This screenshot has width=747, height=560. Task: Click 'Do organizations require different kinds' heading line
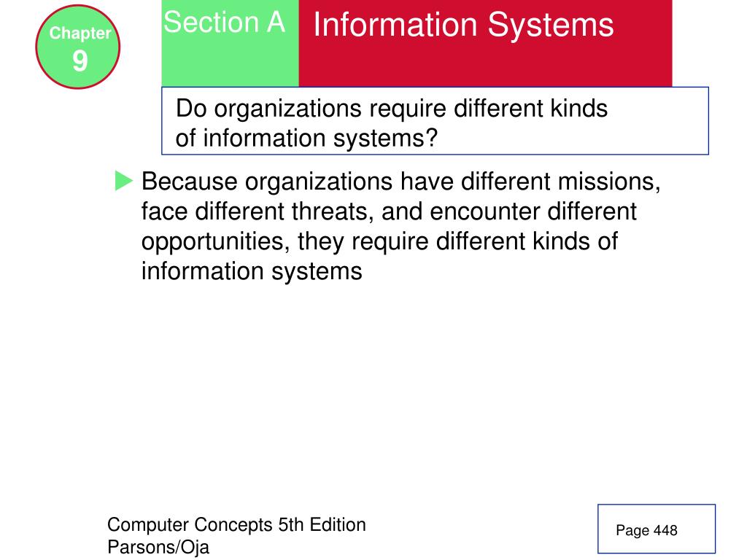392,108
